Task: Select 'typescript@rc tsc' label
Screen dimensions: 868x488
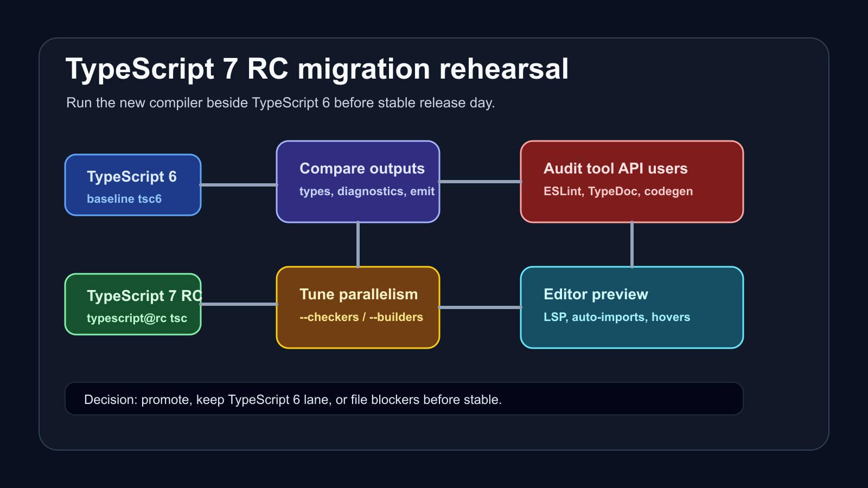Action: pos(137,318)
